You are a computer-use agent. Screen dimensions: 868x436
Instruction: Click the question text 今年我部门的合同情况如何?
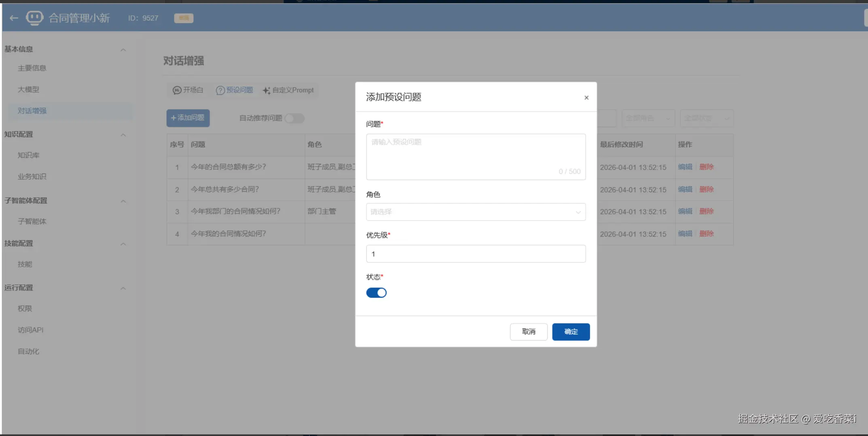coord(235,211)
